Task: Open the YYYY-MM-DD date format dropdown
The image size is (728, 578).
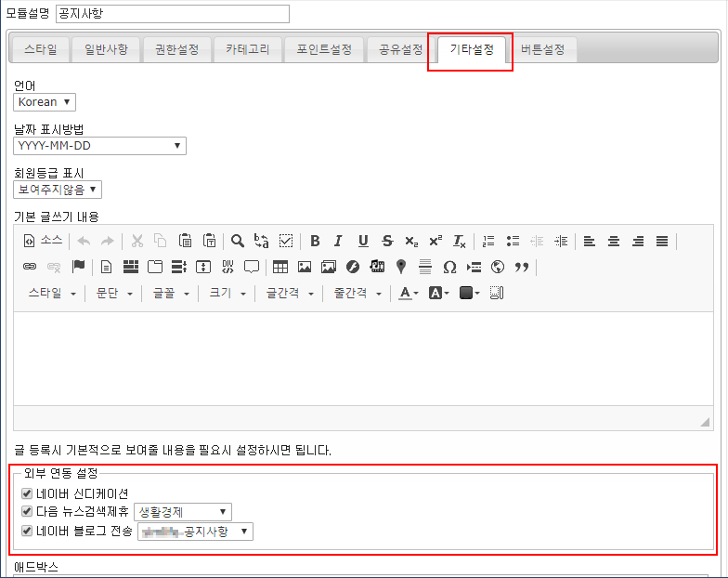Action: point(100,146)
